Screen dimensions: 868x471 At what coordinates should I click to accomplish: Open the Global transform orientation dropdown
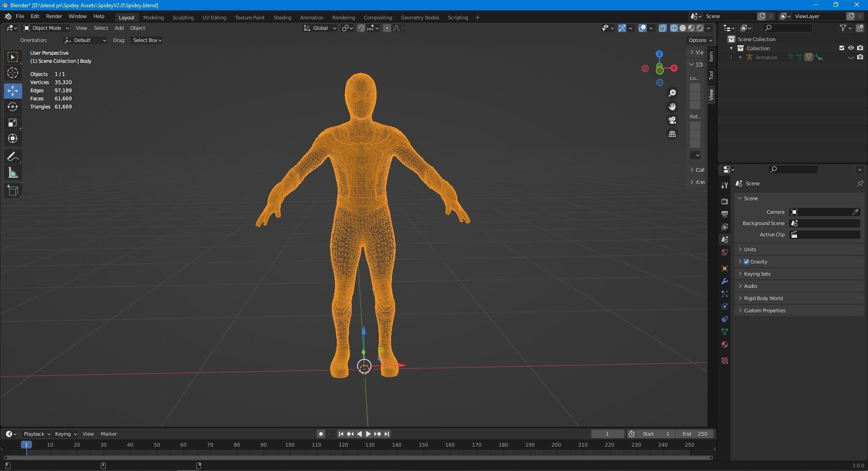click(320, 28)
